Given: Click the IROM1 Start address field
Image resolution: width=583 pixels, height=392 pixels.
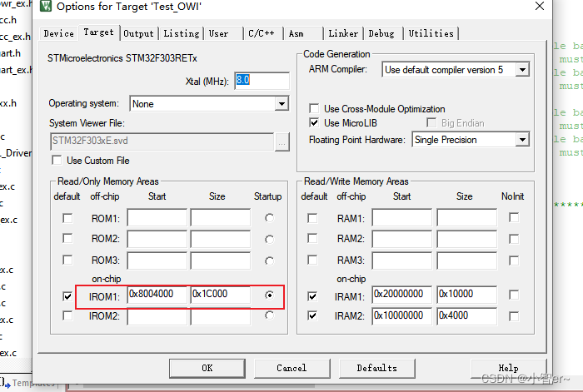Looking at the screenshot, I should 157,295.
